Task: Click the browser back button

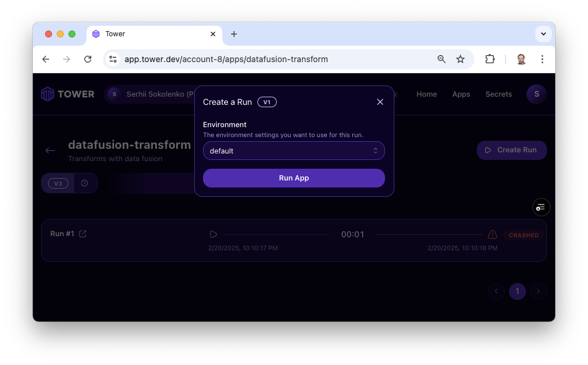Action: tap(46, 59)
